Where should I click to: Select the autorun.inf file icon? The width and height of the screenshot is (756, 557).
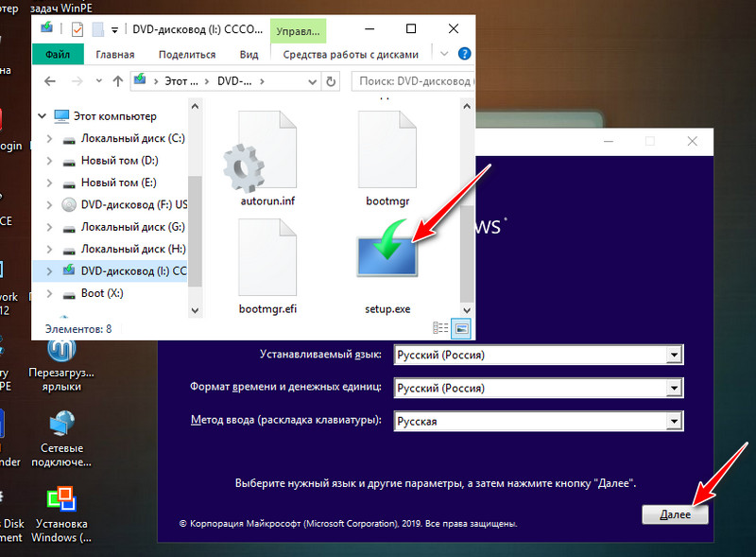click(x=261, y=151)
